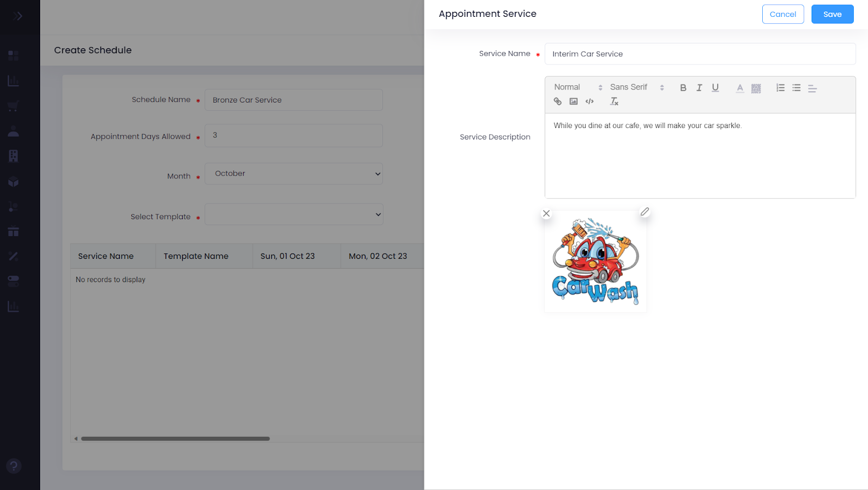Screen dimensions: 868x490
Task: Click the Service Name input field
Action: [x=700, y=54]
